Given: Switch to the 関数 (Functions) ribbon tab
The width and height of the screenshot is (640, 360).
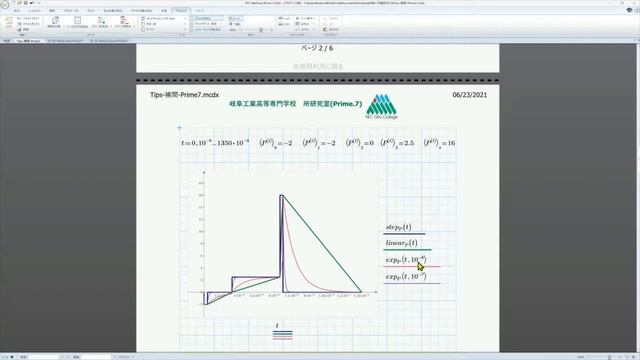Looking at the screenshot, I should (52, 11).
